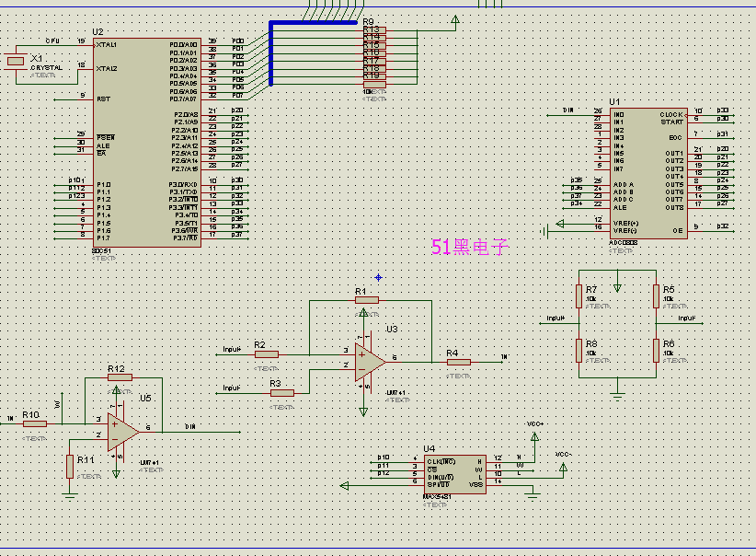Select the U5 op-amp triangle symbol

pyautogui.click(x=122, y=430)
